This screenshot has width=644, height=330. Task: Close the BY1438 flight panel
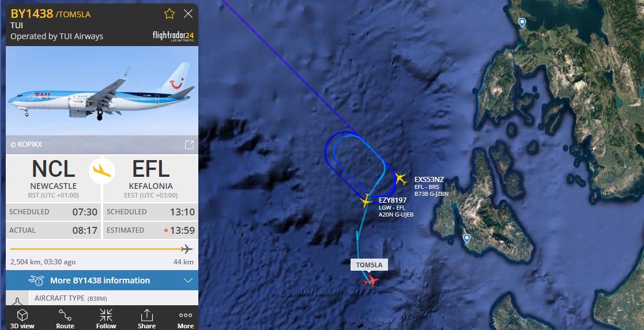[188, 14]
